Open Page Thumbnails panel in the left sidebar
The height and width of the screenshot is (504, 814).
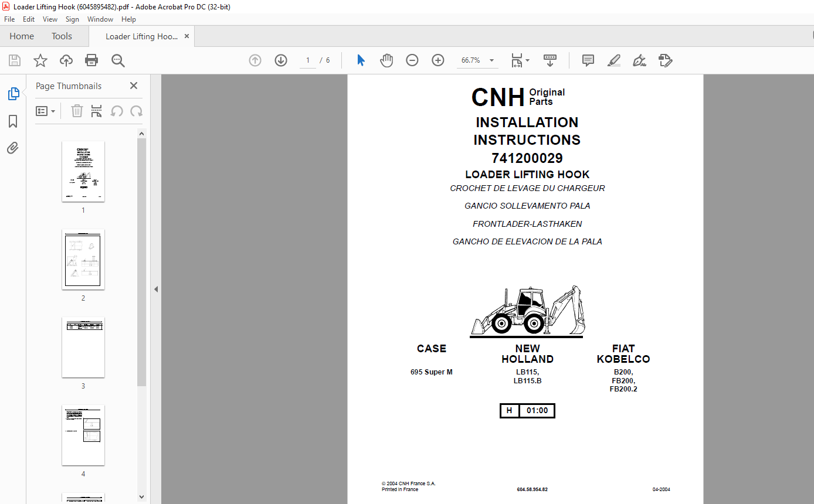click(13, 94)
